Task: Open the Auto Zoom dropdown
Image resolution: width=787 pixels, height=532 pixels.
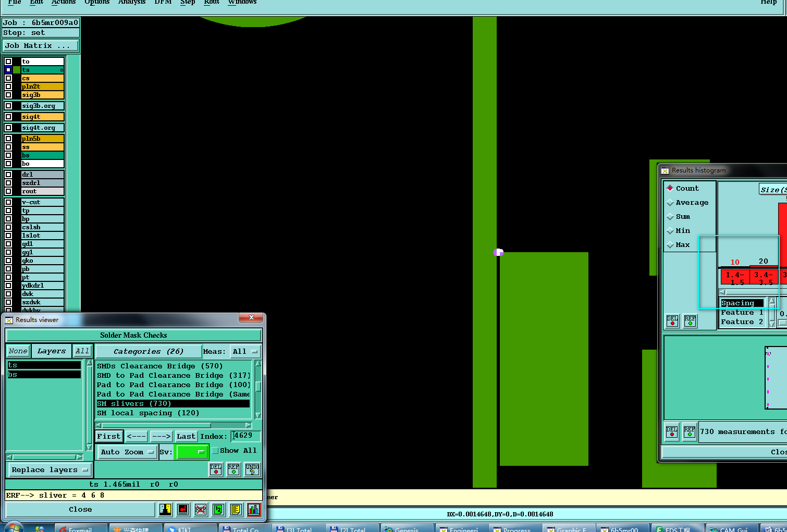Action: [x=127, y=452]
